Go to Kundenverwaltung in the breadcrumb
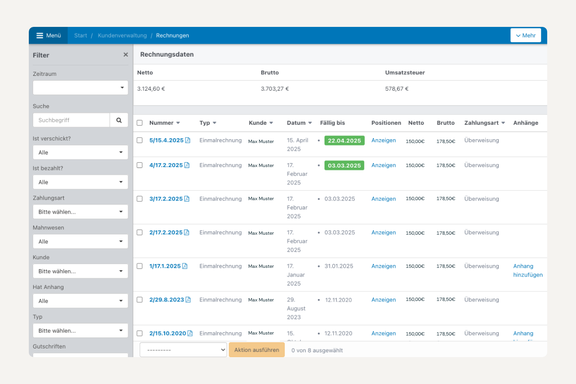576x384 pixels. click(x=122, y=36)
